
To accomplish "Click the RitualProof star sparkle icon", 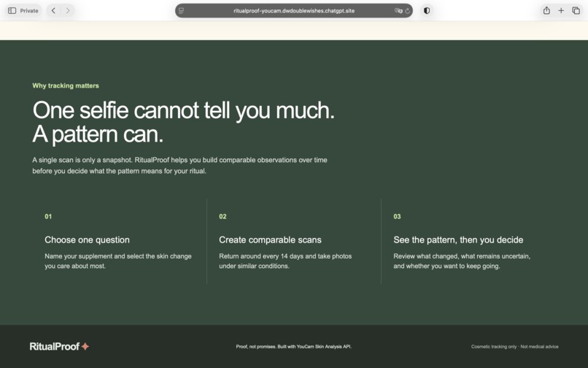I will pyautogui.click(x=85, y=346).
